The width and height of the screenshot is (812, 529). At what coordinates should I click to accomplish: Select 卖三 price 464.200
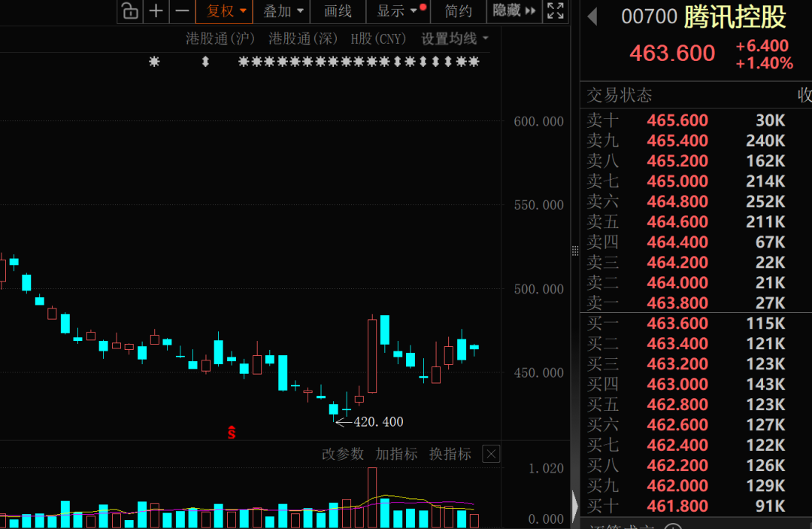coord(677,262)
